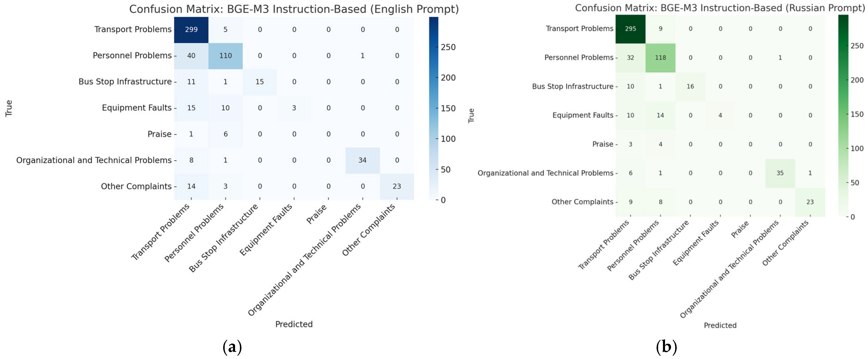Click the cell showing value 32
The image size is (868, 359).
coord(630,58)
